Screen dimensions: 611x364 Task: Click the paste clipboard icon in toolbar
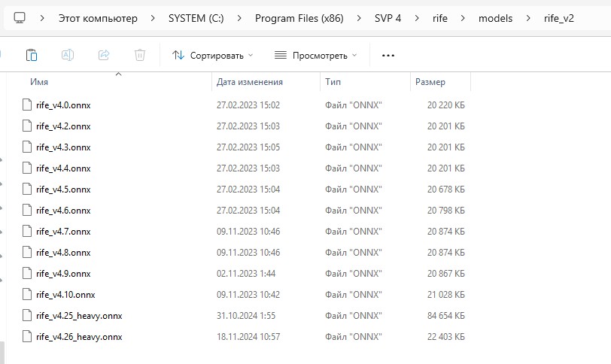coord(32,55)
